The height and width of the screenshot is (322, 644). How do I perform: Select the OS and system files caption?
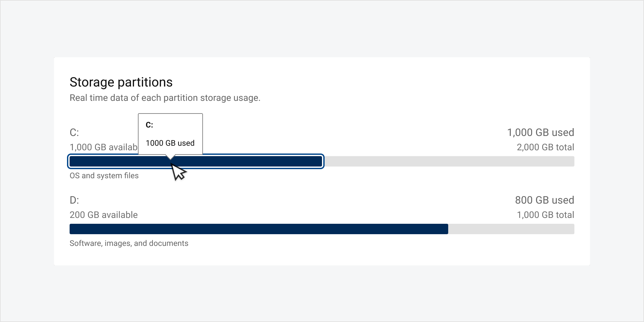tap(104, 175)
